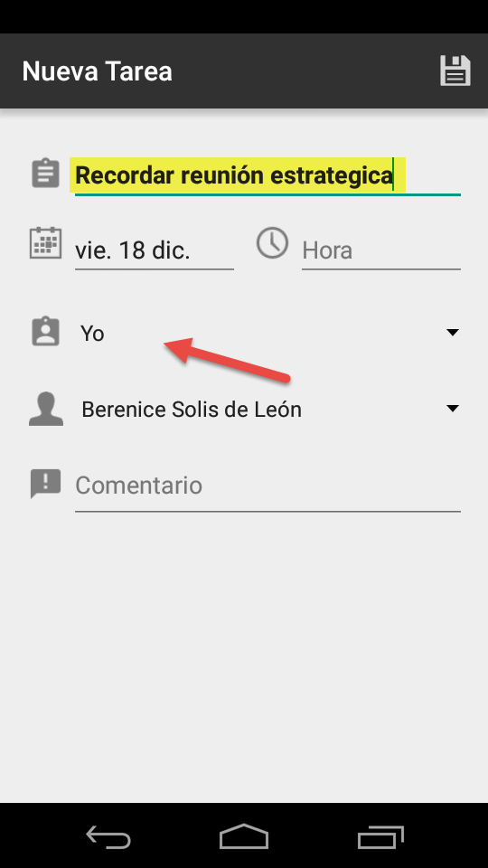This screenshot has height=868, width=488.
Task: Save the new task with floppy icon
Action: 455,71
